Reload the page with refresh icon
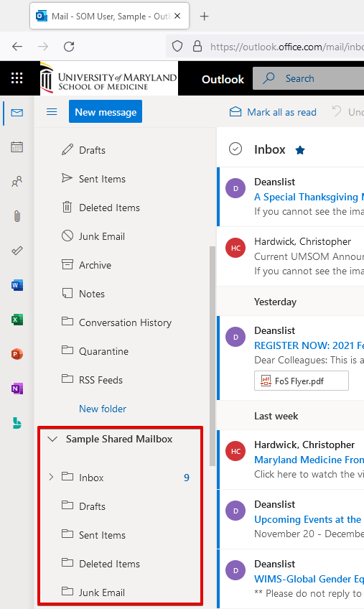The image size is (364, 609). click(x=69, y=47)
